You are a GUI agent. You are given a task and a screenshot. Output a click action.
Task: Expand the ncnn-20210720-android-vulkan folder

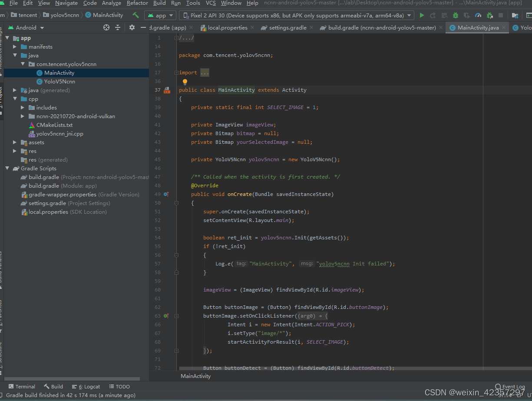[x=23, y=116]
